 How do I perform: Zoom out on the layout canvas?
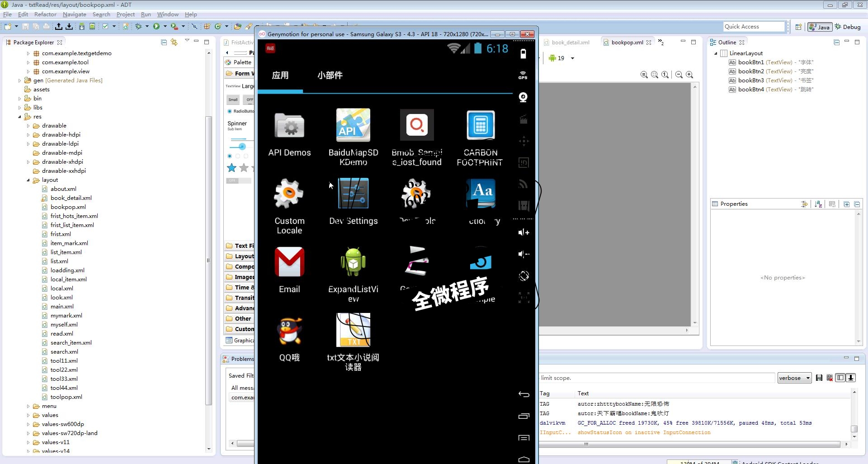click(679, 75)
